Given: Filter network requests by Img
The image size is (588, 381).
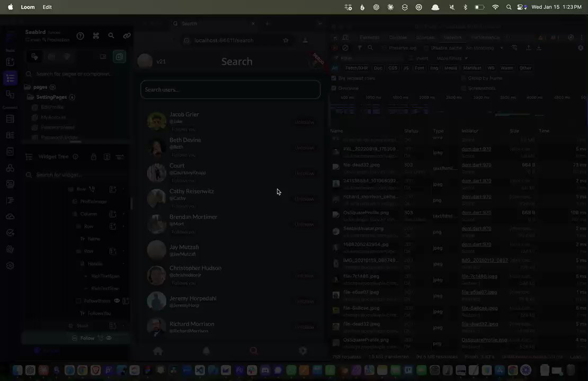Looking at the screenshot, I should click(434, 68).
